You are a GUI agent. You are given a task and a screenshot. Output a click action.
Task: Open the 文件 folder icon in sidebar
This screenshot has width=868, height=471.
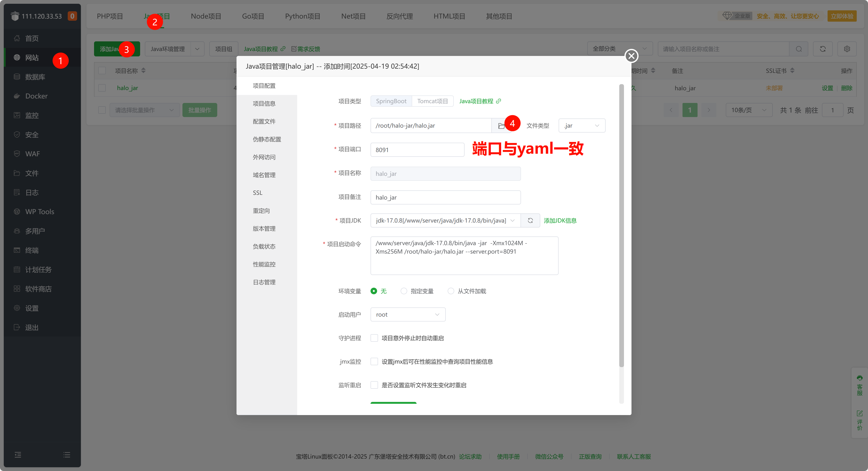[17, 173]
